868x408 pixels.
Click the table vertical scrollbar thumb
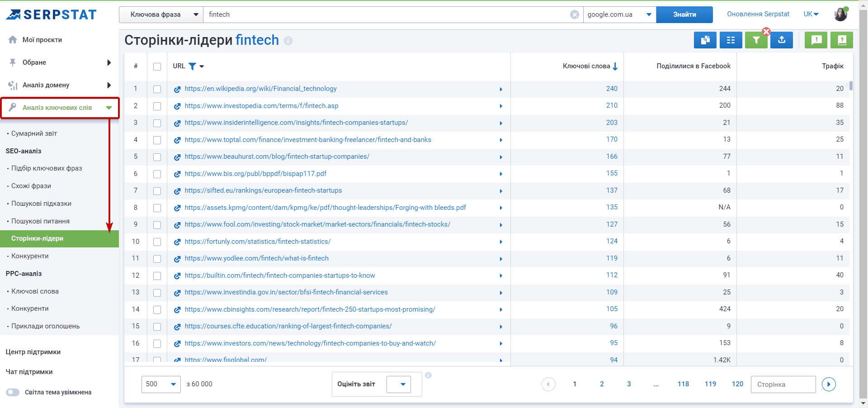point(851,86)
